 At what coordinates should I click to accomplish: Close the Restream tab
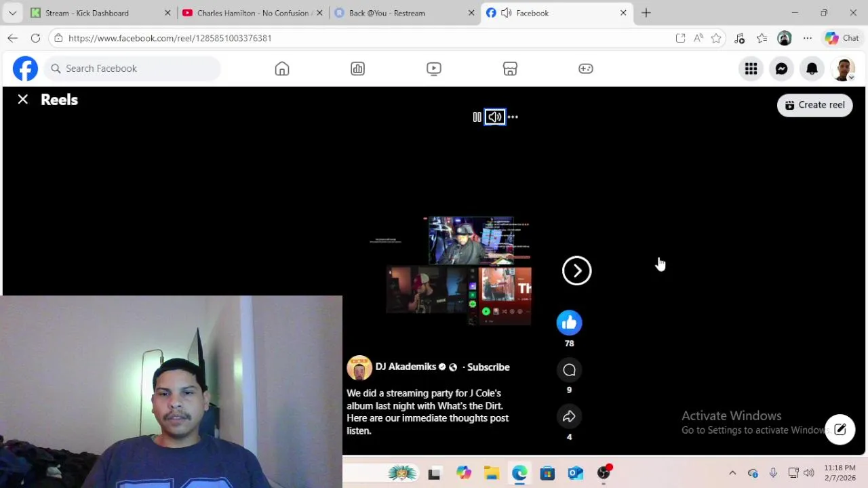(471, 13)
